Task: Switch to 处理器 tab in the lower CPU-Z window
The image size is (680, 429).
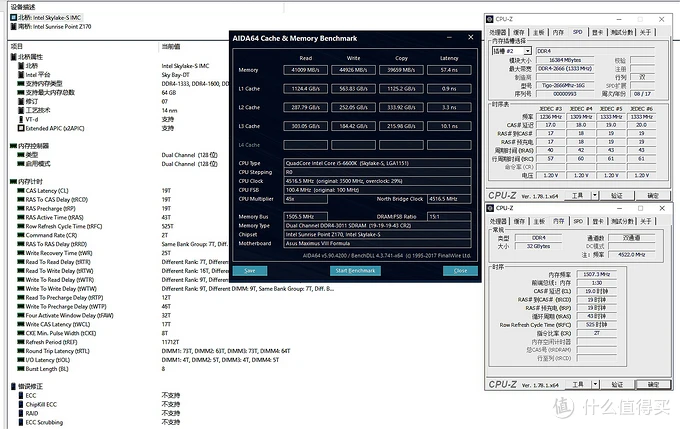Action: (498, 221)
